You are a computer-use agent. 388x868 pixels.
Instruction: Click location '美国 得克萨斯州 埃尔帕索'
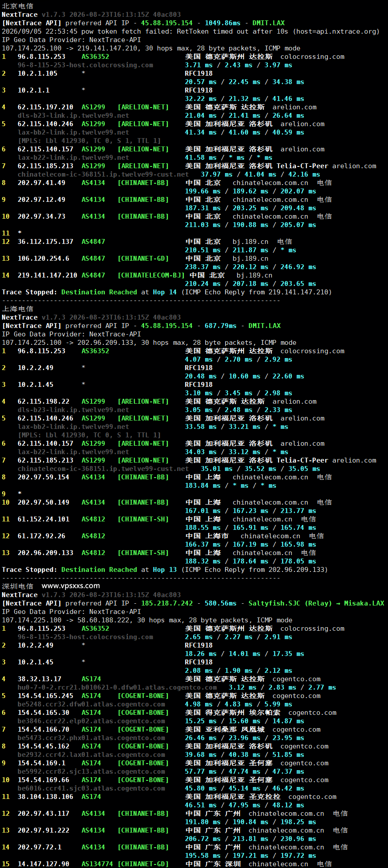(x=233, y=713)
